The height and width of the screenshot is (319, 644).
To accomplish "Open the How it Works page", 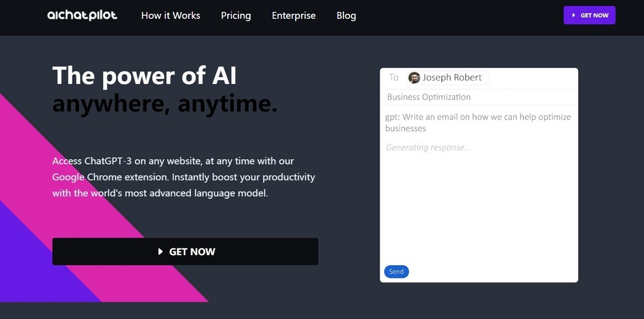I will pos(170,16).
